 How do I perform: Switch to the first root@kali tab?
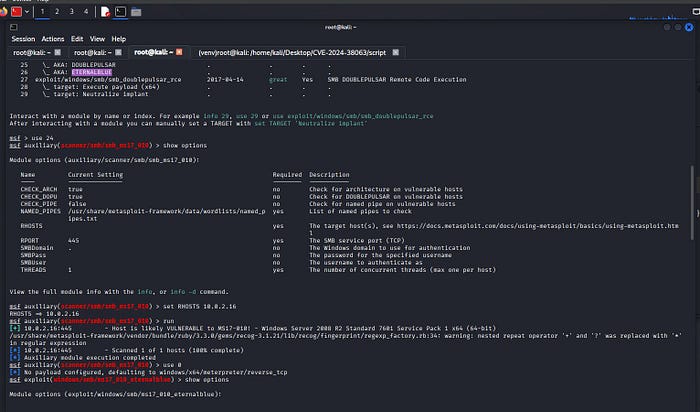click(x=31, y=53)
